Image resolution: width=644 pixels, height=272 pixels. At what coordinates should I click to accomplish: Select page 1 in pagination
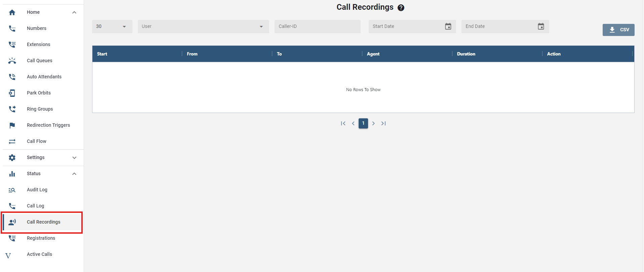363,123
